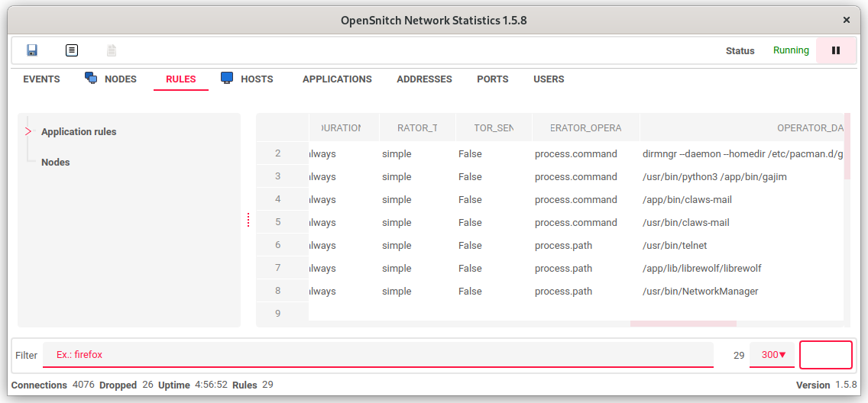
Task: Click the Nodes tab computer icon
Action: coord(92,78)
